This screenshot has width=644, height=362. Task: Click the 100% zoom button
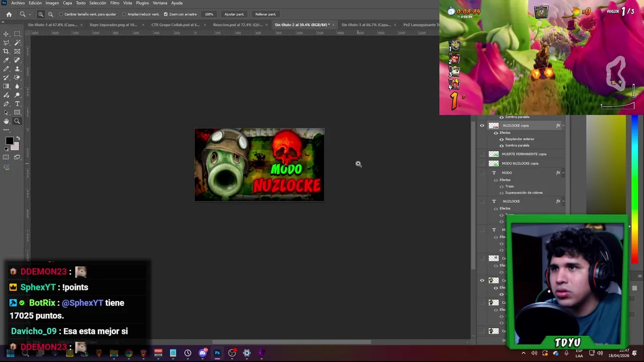pos(209,14)
